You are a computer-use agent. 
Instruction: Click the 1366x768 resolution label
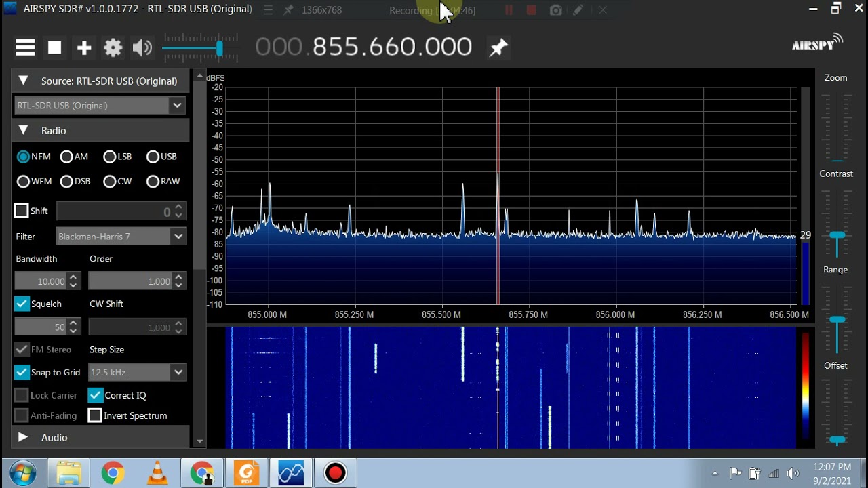pyautogui.click(x=322, y=10)
